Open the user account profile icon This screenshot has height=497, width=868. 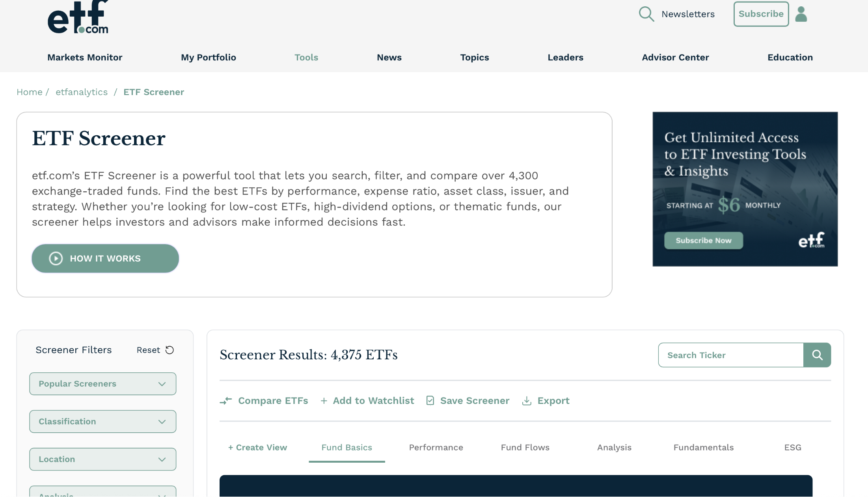tap(801, 15)
